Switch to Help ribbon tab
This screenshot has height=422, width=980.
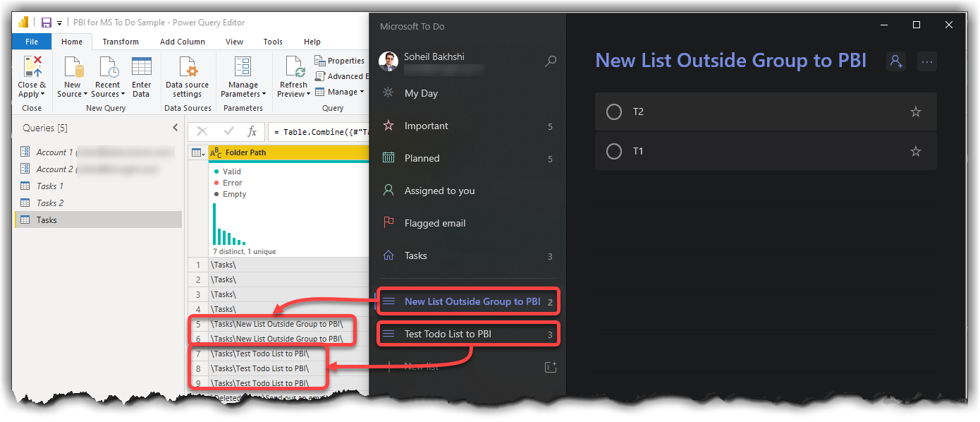point(312,42)
